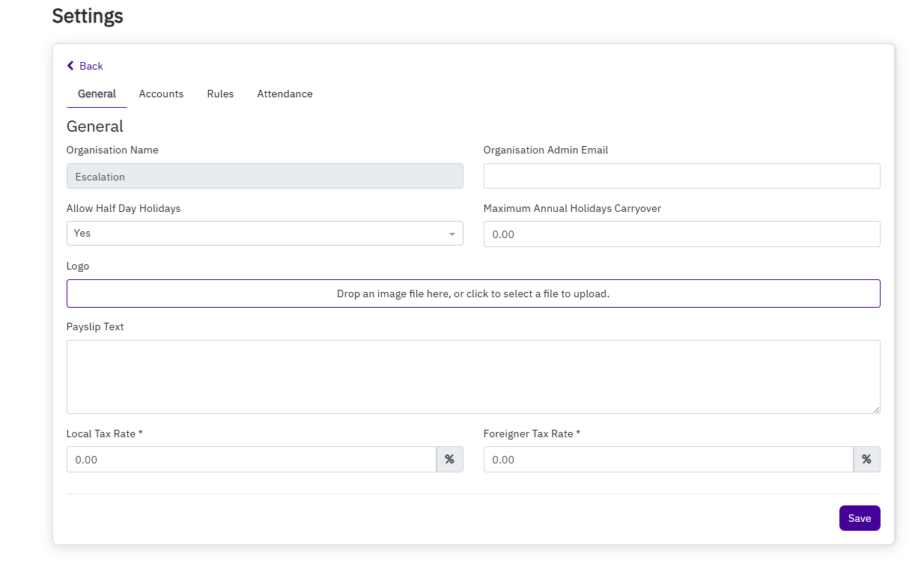Click the caret arrow in the Yes dropdown
The image size is (924, 569).
452,234
